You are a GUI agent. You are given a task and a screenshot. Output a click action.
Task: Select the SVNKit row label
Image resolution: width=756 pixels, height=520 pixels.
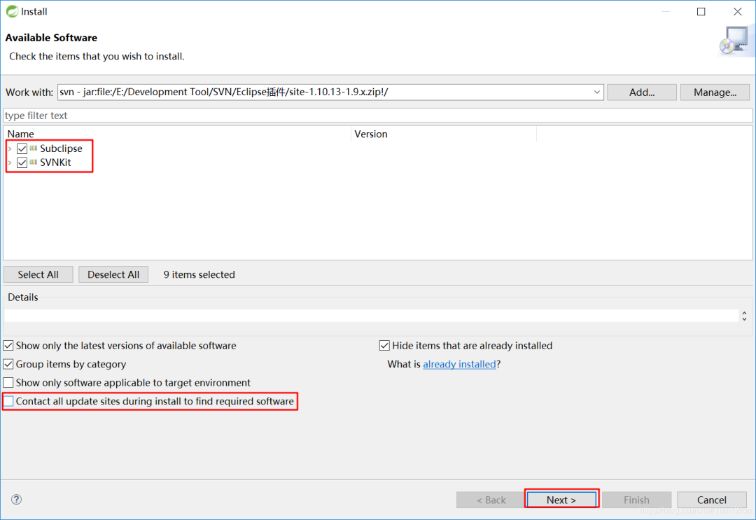pyautogui.click(x=55, y=162)
